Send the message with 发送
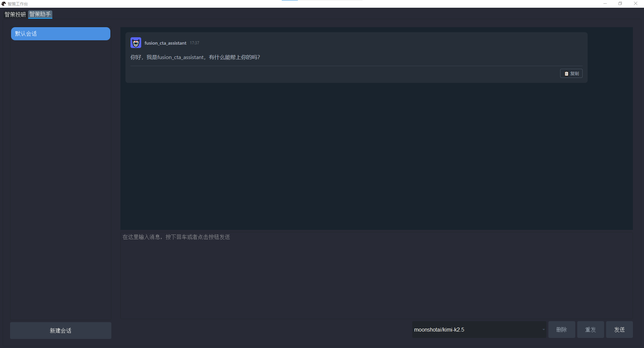This screenshot has height=348, width=644. coord(619,330)
